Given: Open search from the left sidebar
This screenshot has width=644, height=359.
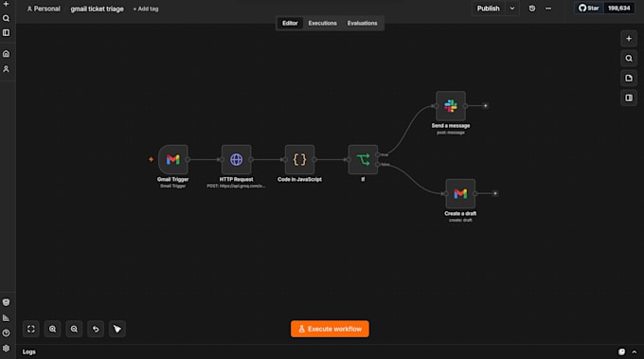Looking at the screenshot, I should (7, 18).
